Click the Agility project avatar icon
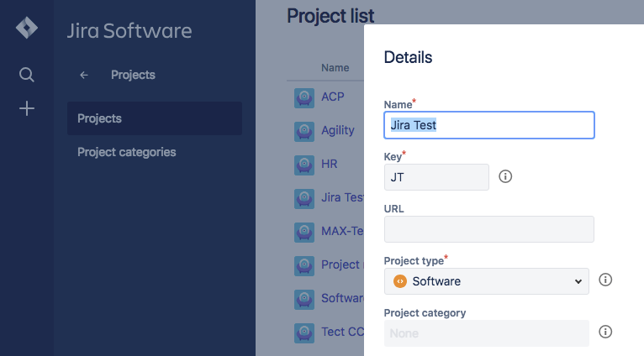The height and width of the screenshot is (356, 644). [x=304, y=131]
